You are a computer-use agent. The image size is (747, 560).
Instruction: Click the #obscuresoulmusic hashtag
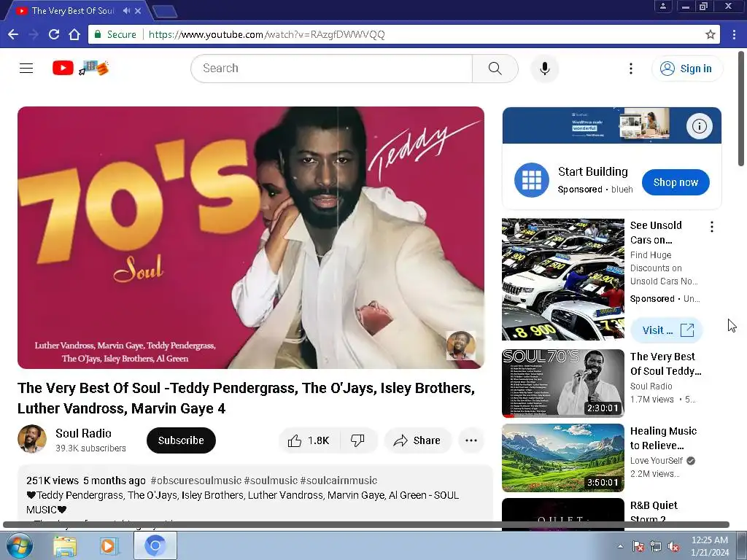196,481
